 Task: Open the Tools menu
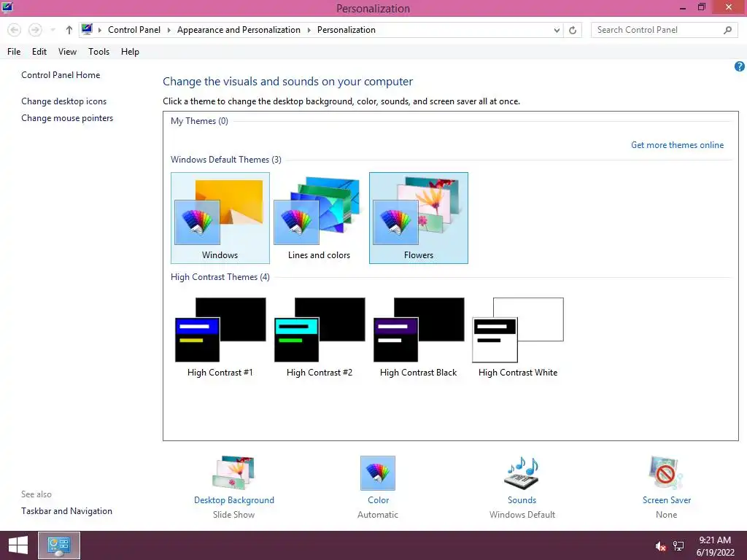tap(98, 52)
